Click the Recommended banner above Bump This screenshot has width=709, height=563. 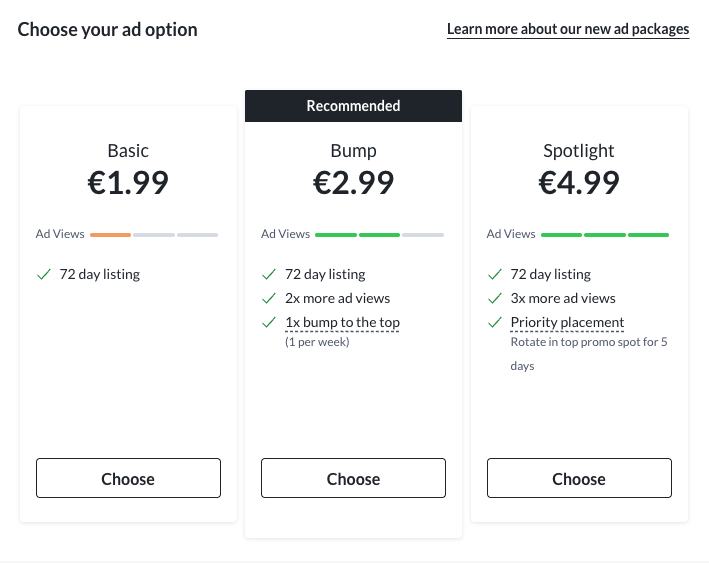pos(353,106)
